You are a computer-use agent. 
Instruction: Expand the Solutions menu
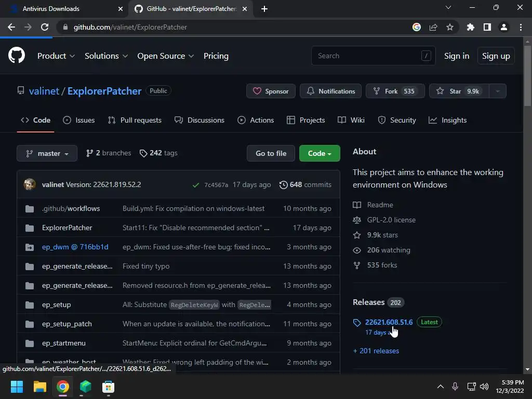(x=106, y=56)
